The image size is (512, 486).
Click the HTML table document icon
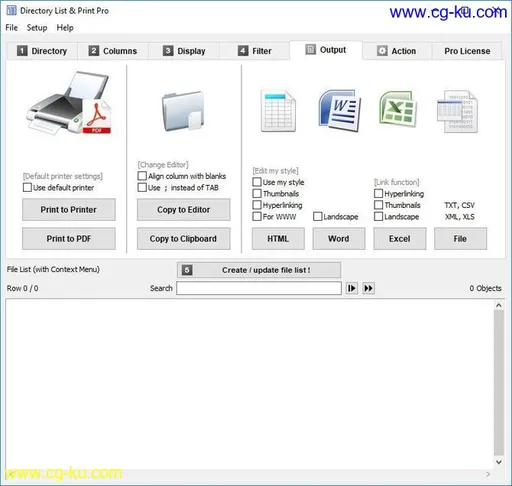click(278, 110)
